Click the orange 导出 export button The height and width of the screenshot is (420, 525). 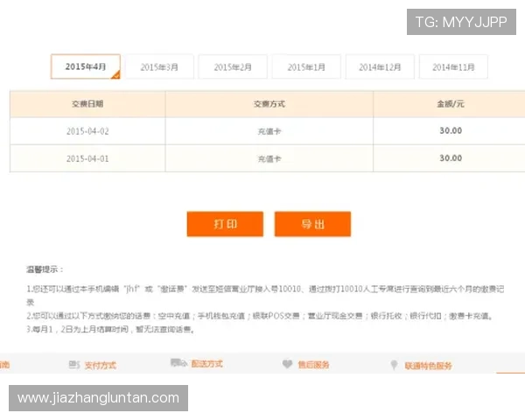(x=312, y=224)
